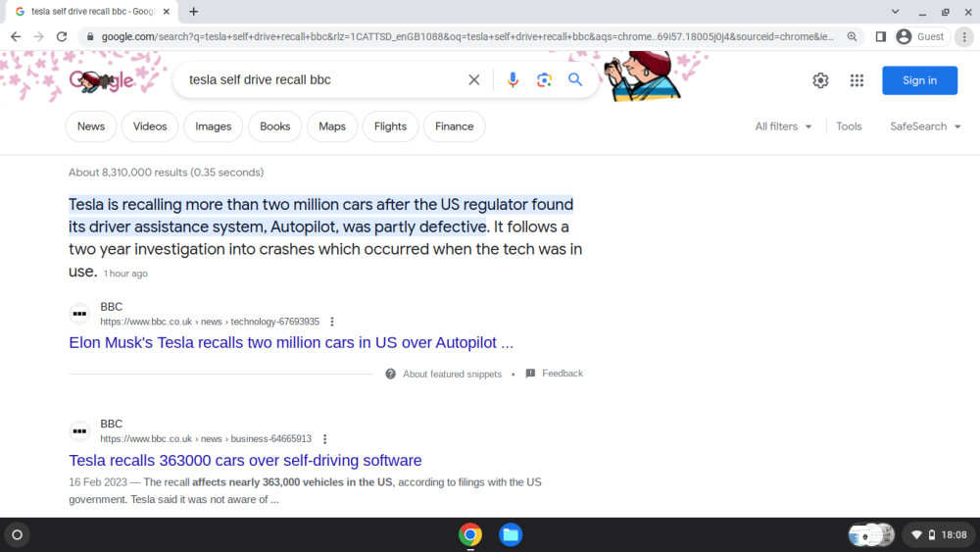The width and height of the screenshot is (980, 552).
Task: Filter results by Images
Action: [213, 126]
